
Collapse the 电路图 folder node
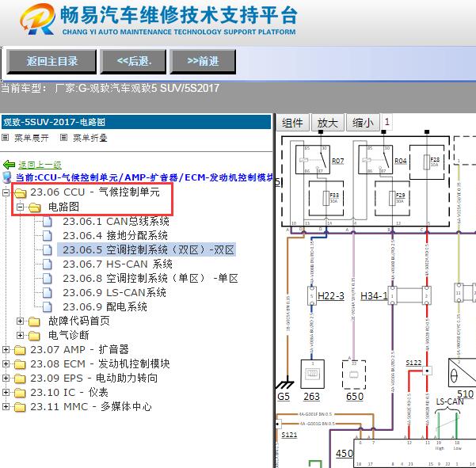[20, 207]
